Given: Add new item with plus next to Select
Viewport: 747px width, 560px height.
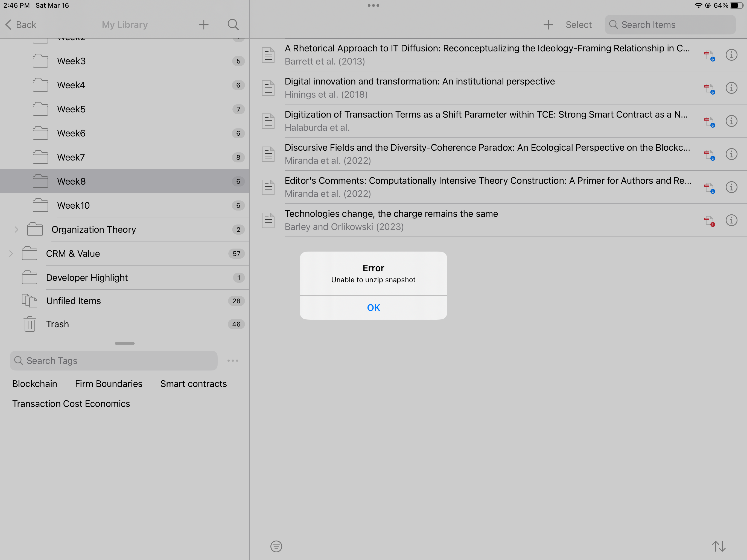Looking at the screenshot, I should click(548, 25).
